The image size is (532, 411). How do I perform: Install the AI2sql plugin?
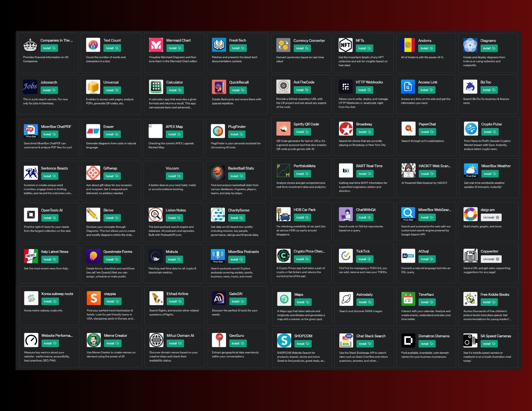(427, 259)
